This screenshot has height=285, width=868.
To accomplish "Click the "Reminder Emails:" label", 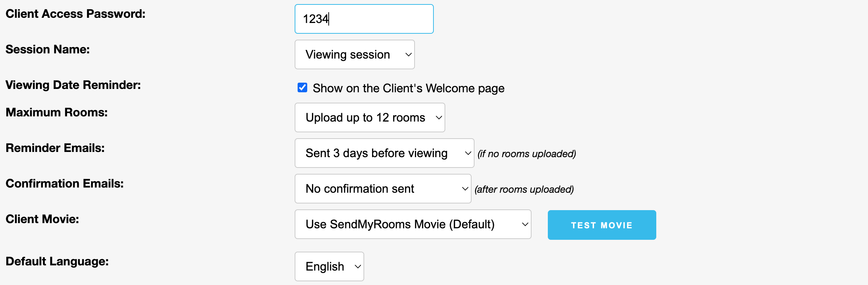I will point(55,148).
